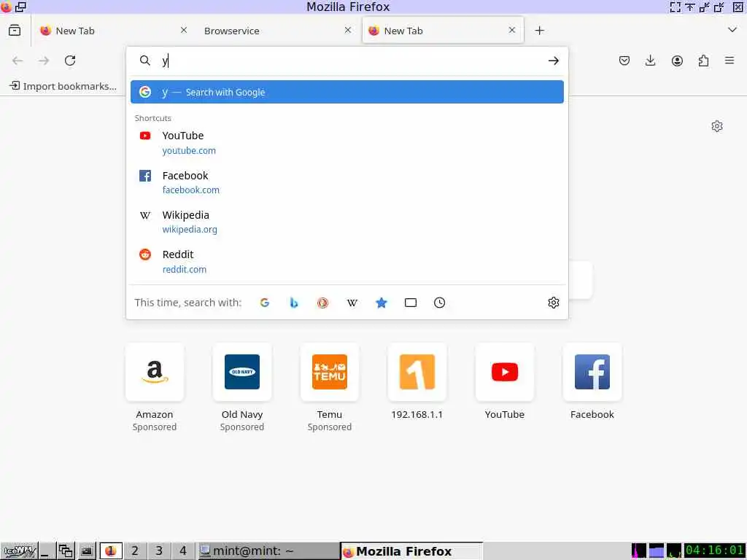Switch to workspace 4 in taskbar
Viewport: 747px width, 560px height.
pos(183,551)
